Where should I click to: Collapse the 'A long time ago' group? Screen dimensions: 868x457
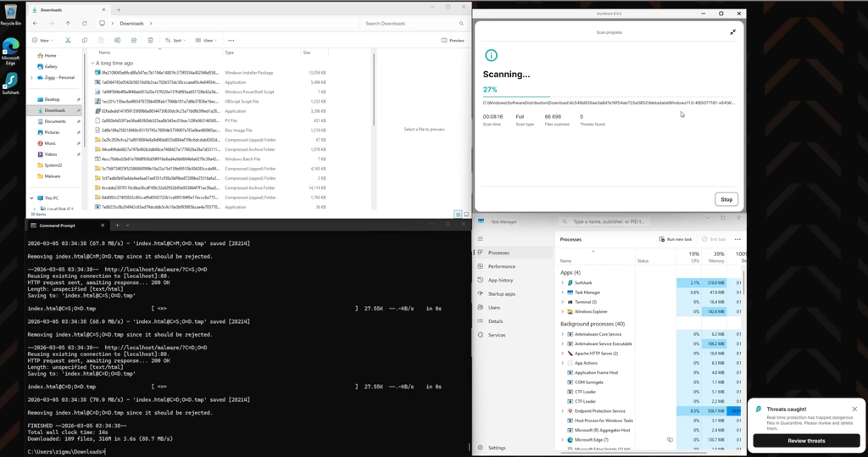pos(92,63)
